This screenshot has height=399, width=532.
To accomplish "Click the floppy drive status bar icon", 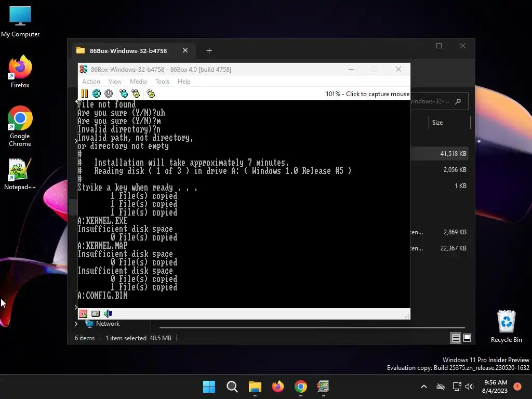I will pos(83,313).
